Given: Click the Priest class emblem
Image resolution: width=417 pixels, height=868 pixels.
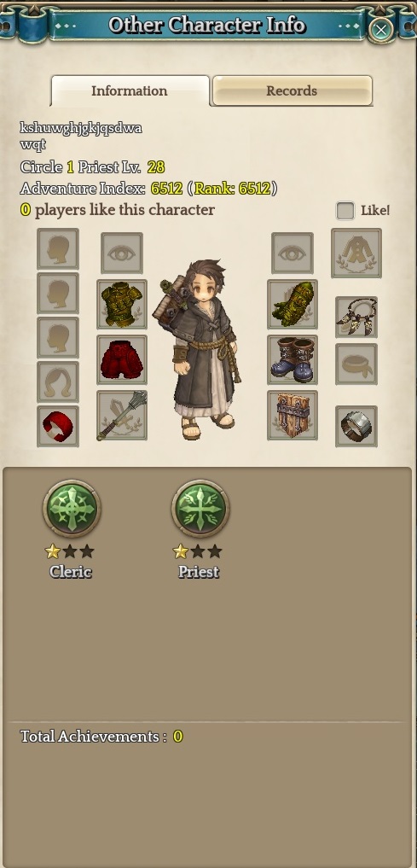Looking at the screenshot, I should [x=200, y=508].
